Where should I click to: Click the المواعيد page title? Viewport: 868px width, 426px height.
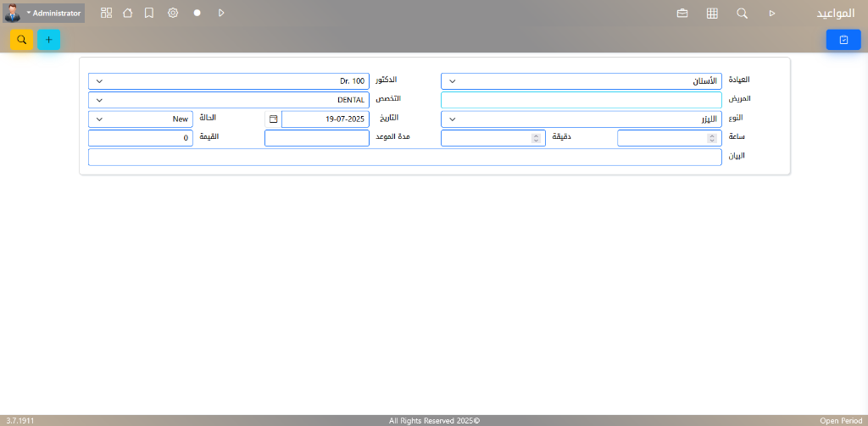pyautogui.click(x=835, y=14)
